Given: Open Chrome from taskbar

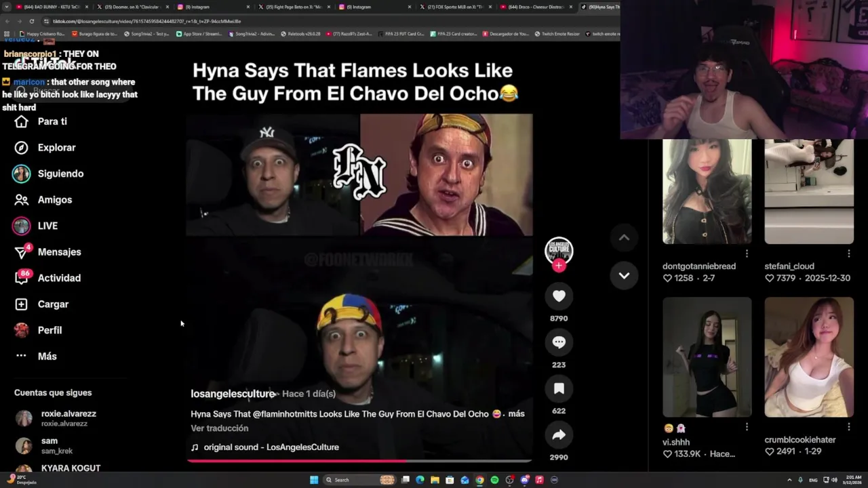Looking at the screenshot, I should 479,480.
